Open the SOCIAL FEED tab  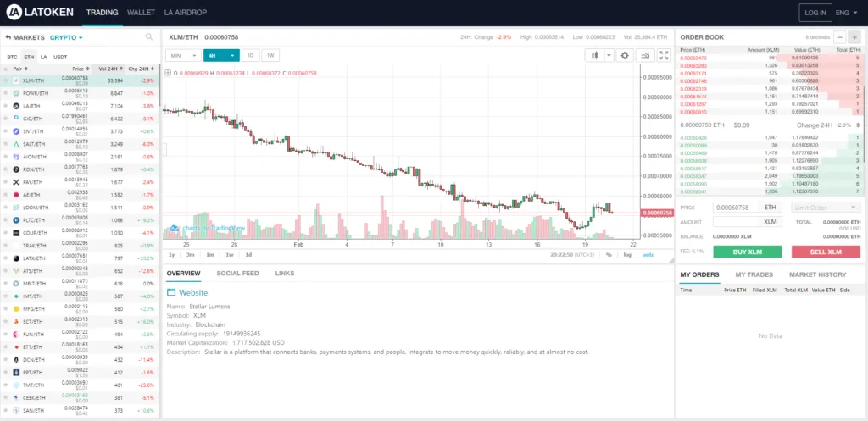point(237,274)
